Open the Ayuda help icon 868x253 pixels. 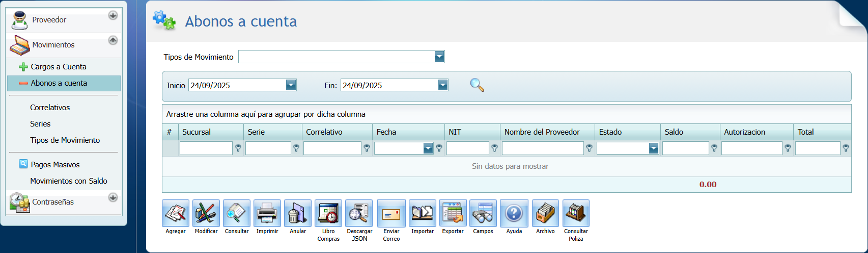514,213
